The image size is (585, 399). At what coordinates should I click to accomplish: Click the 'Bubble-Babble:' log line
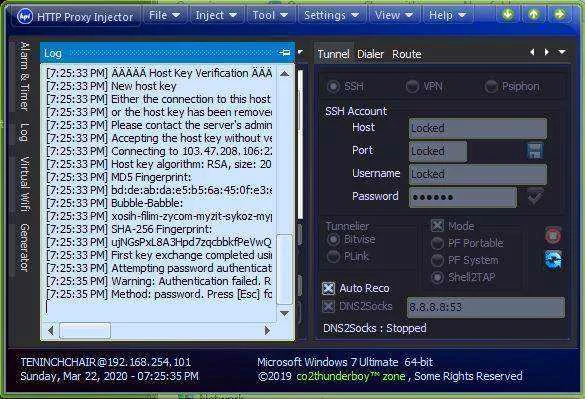pos(115,203)
